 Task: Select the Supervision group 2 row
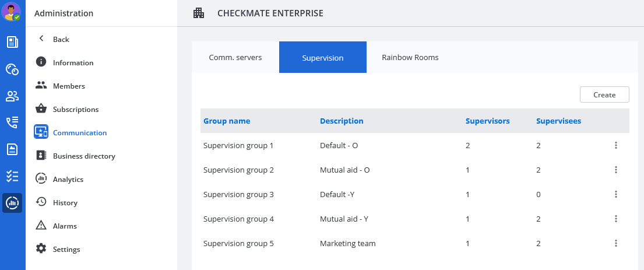238,170
